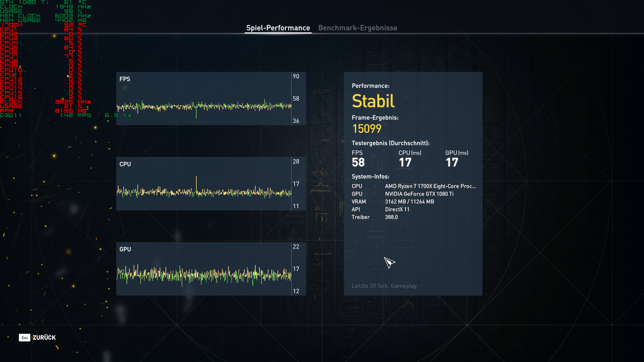Click the Frame-Ergebnis score 15099
This screenshot has height=362, width=644.
pos(367,129)
